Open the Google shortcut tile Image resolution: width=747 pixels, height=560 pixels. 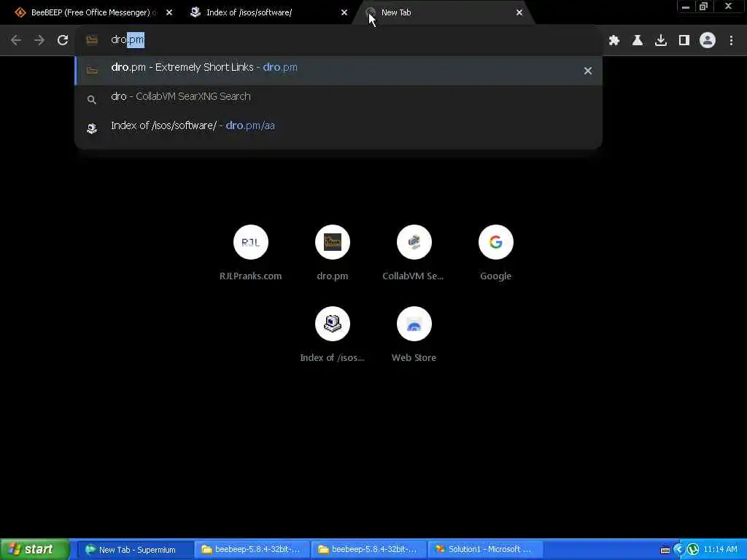coord(496,253)
